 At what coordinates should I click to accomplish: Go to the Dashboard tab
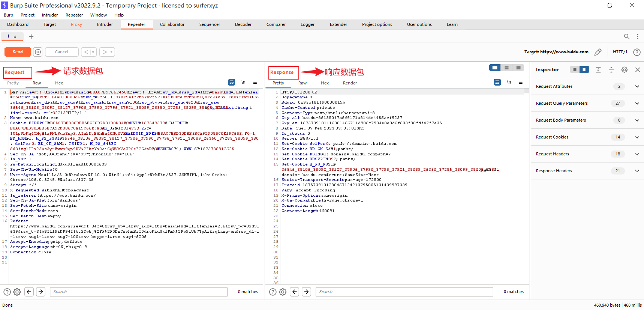tap(18, 24)
